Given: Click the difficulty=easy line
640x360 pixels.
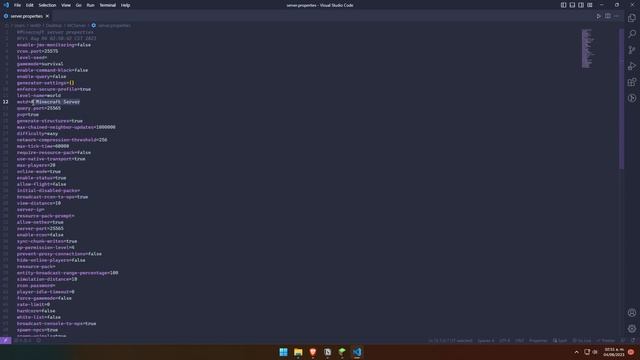Looking at the screenshot, I should pos(37,133).
